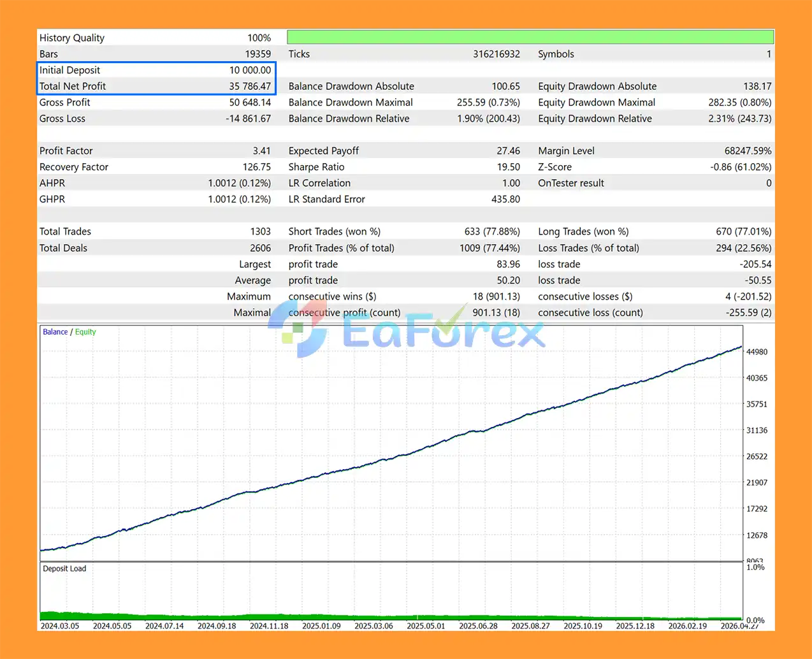Select the Profit Trades value 1009 (77.44%)
This screenshot has height=659, width=812.
[490, 248]
